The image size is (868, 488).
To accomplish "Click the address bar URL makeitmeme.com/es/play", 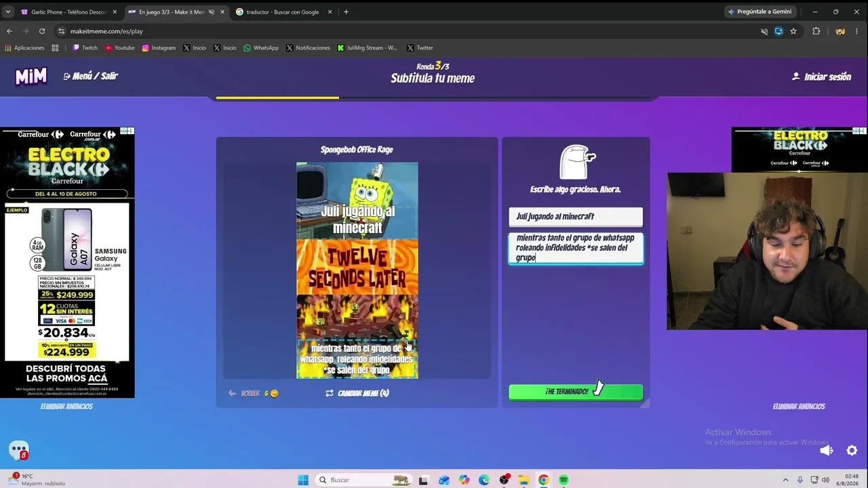I will click(106, 31).
